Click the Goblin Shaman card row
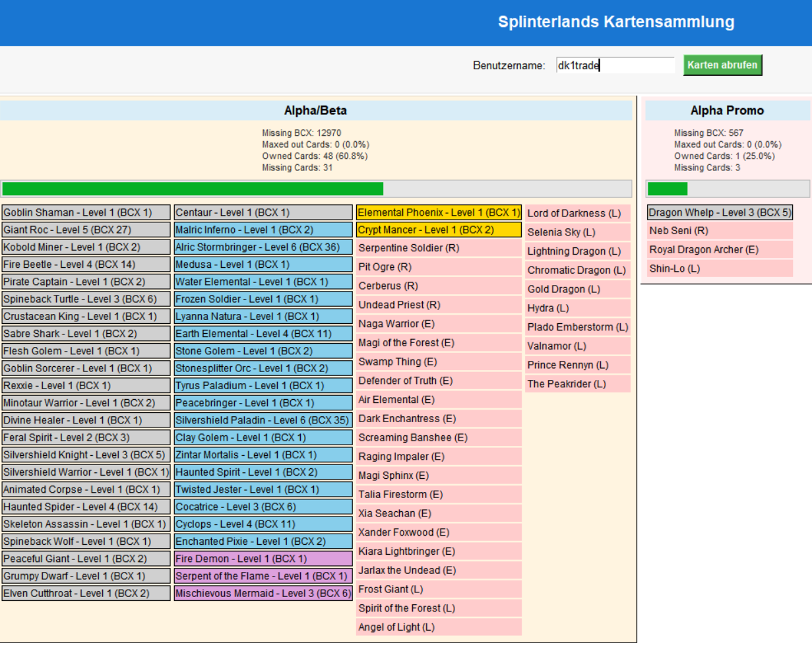Screen dimensions: 812x657 click(86, 212)
